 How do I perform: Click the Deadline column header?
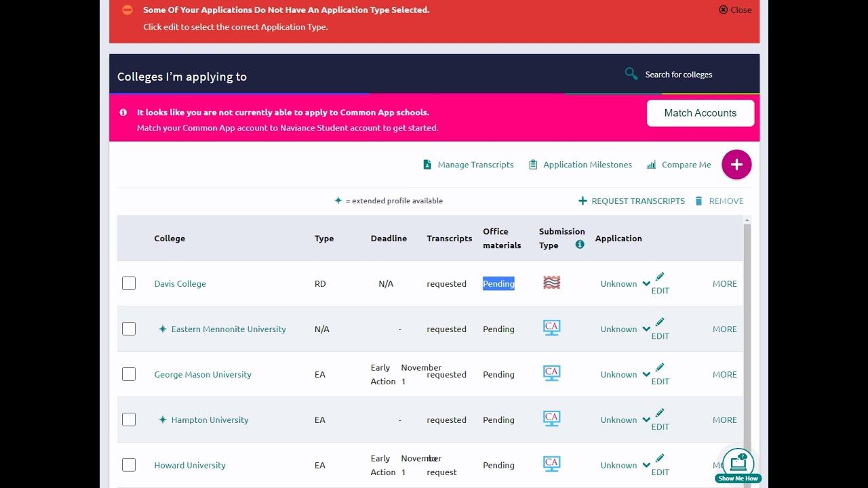(x=389, y=238)
